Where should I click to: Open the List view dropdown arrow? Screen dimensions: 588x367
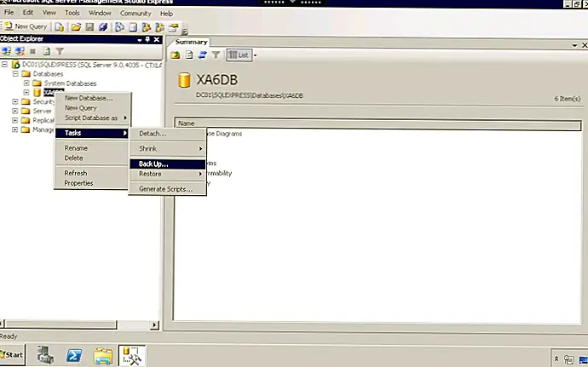tap(255, 55)
